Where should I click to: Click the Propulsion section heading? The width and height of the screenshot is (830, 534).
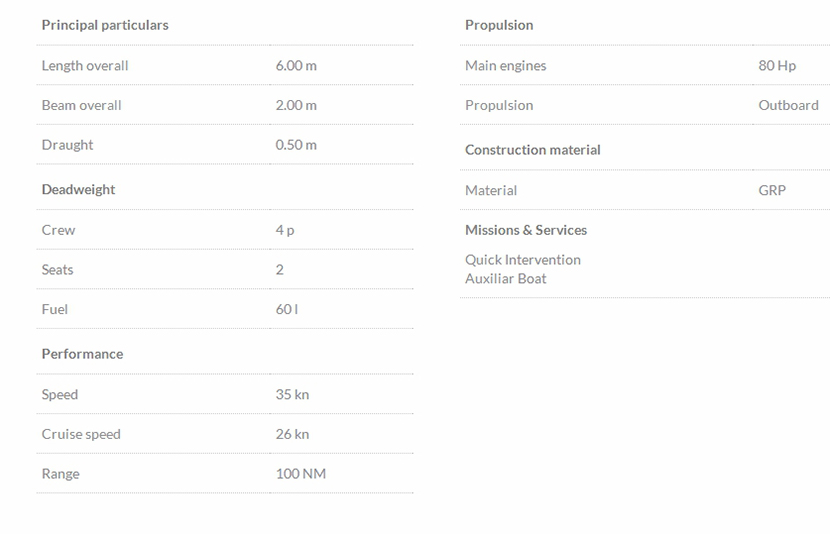coord(499,25)
